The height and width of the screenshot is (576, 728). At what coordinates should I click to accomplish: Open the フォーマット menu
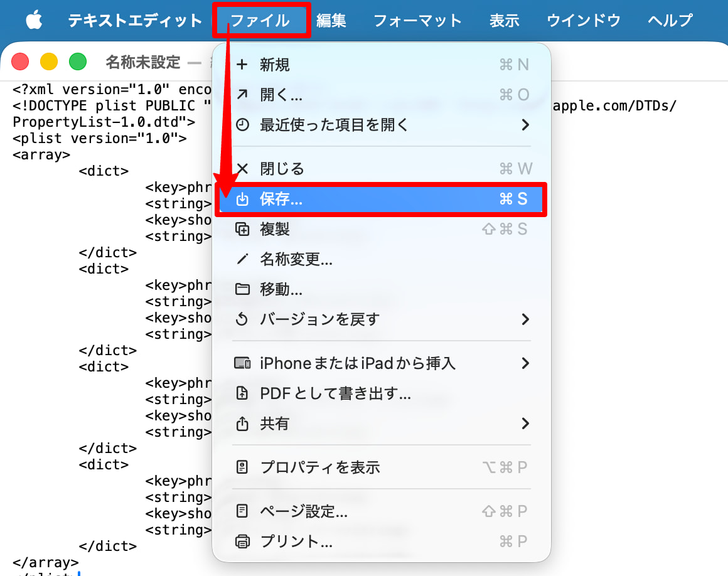[x=417, y=21]
